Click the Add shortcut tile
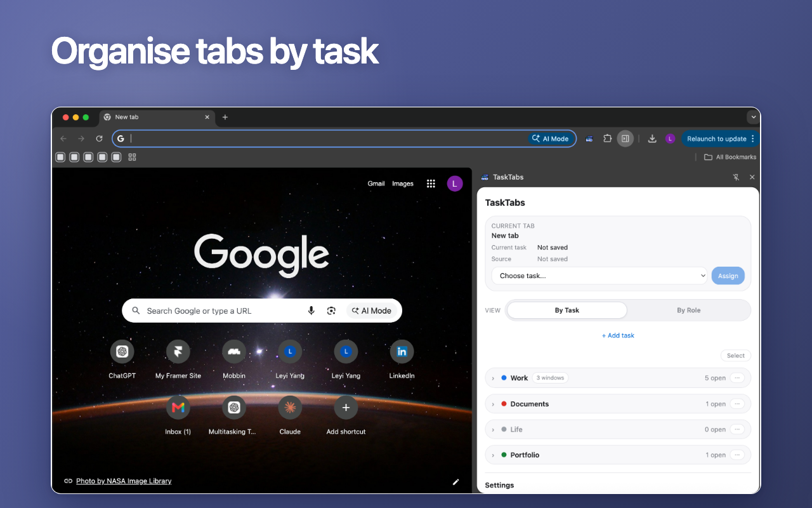This screenshot has width=812, height=508. tap(346, 415)
